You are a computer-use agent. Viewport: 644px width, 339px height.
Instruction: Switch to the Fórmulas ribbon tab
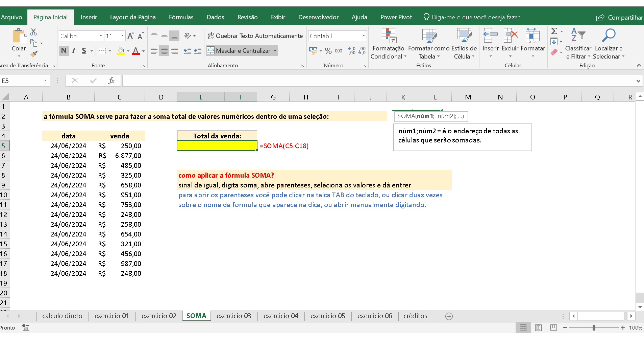pos(181,17)
